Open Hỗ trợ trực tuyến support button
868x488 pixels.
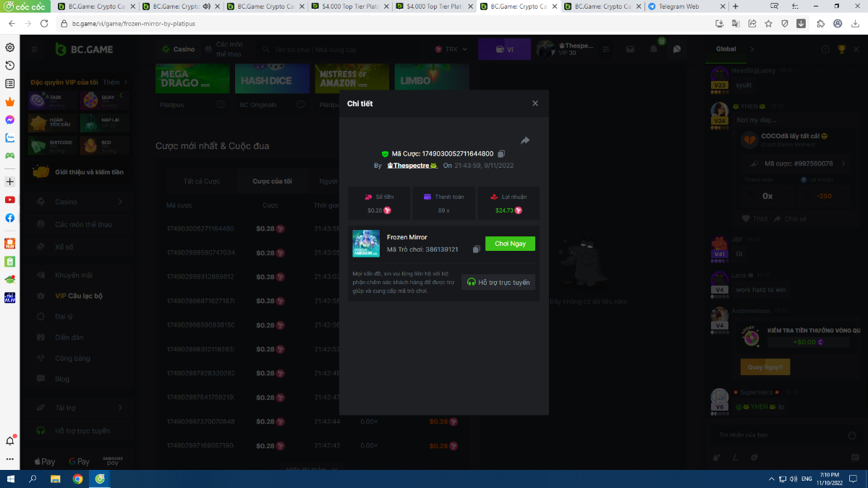pyautogui.click(x=498, y=282)
